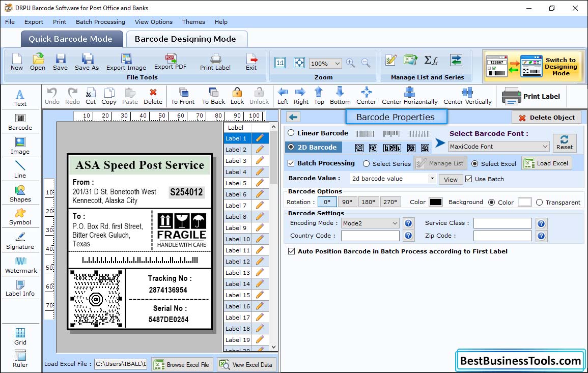Viewport: 588px width, 373px height.
Task: Add a Symbol from the sidebar
Action: [20, 217]
